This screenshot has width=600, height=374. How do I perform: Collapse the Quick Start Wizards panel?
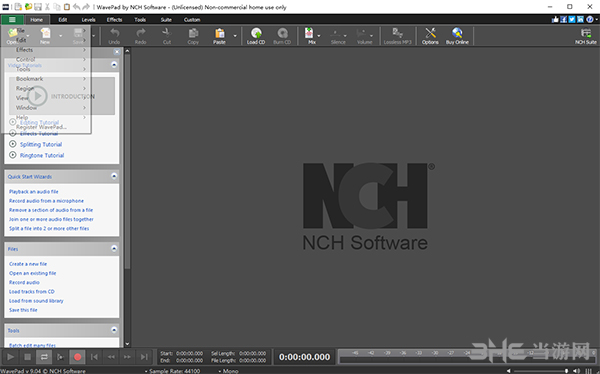[x=114, y=176]
